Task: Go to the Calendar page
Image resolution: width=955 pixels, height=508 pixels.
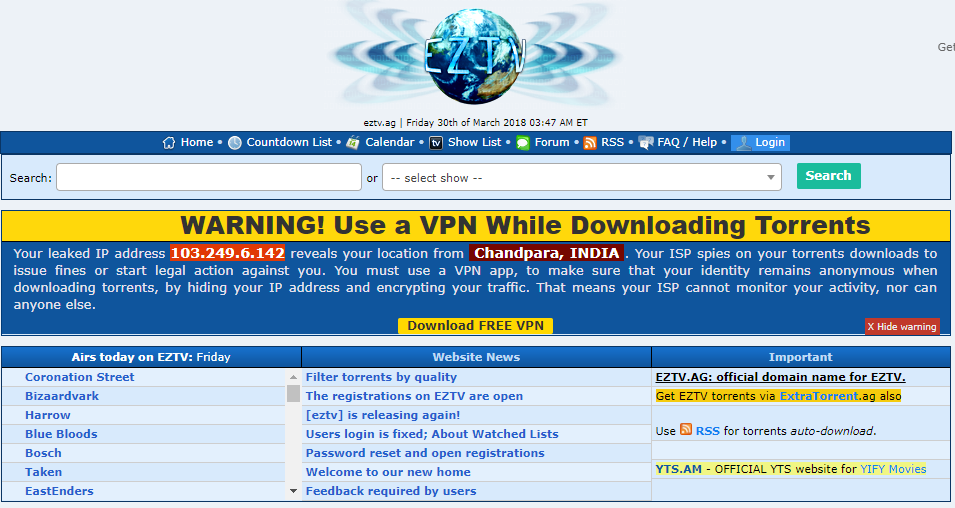Action: pos(390,142)
